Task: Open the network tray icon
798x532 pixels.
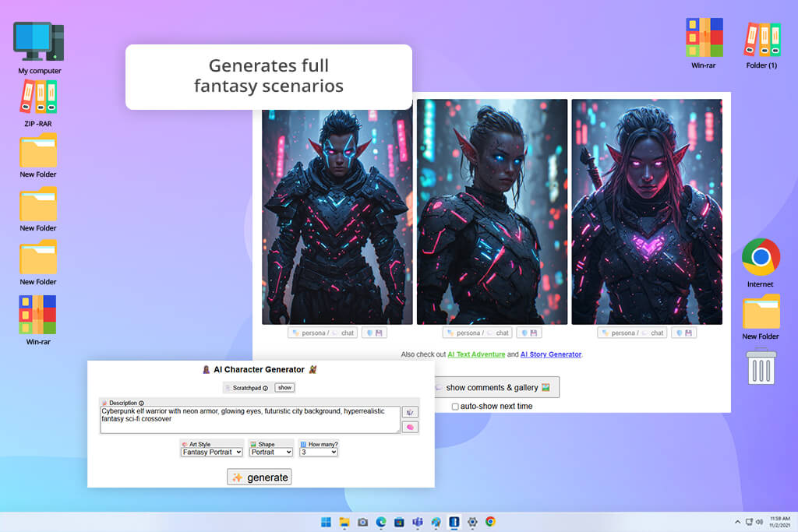Action: [x=749, y=522]
